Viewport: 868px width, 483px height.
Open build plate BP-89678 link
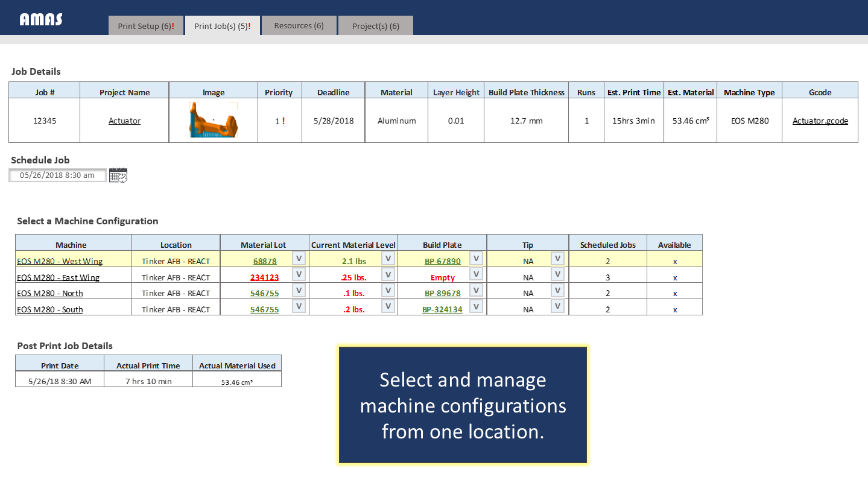click(x=442, y=293)
